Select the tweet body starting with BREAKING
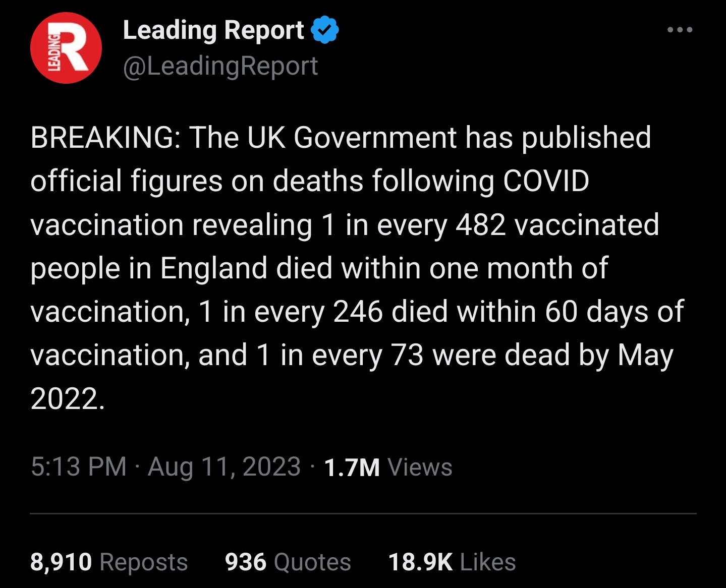The height and width of the screenshot is (588, 726). [357, 268]
